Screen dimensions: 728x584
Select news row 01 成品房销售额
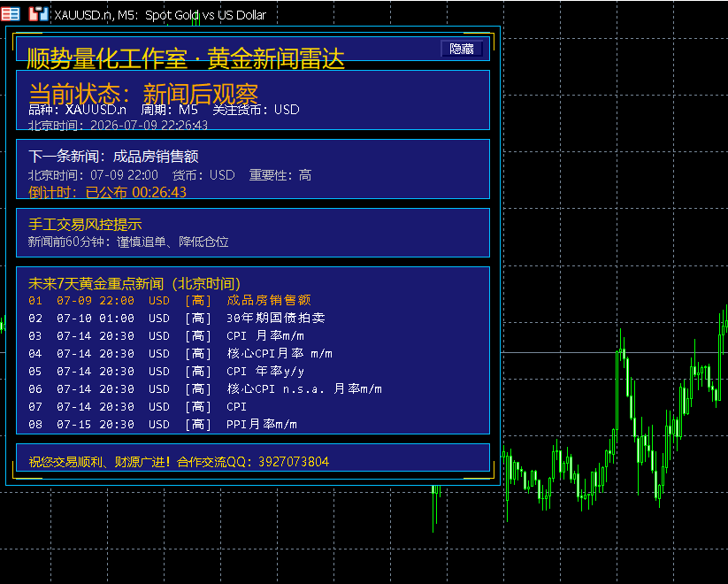click(x=170, y=301)
